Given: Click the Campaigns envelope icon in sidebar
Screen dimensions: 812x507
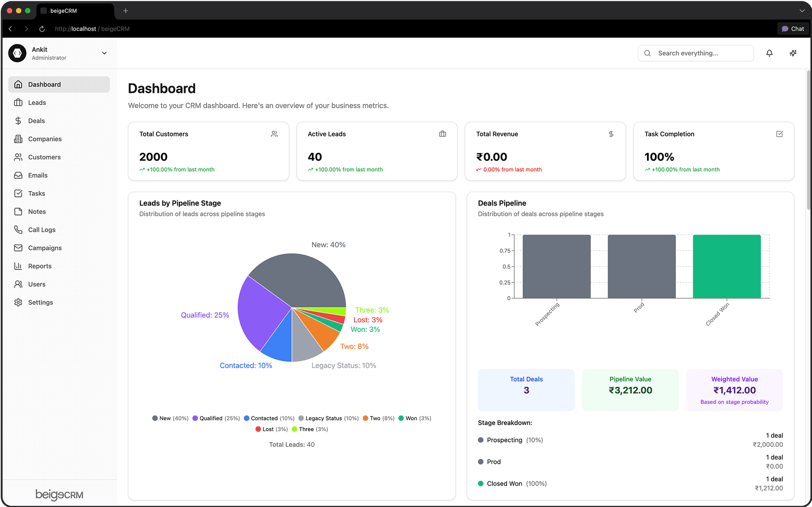Looking at the screenshot, I should (18, 248).
